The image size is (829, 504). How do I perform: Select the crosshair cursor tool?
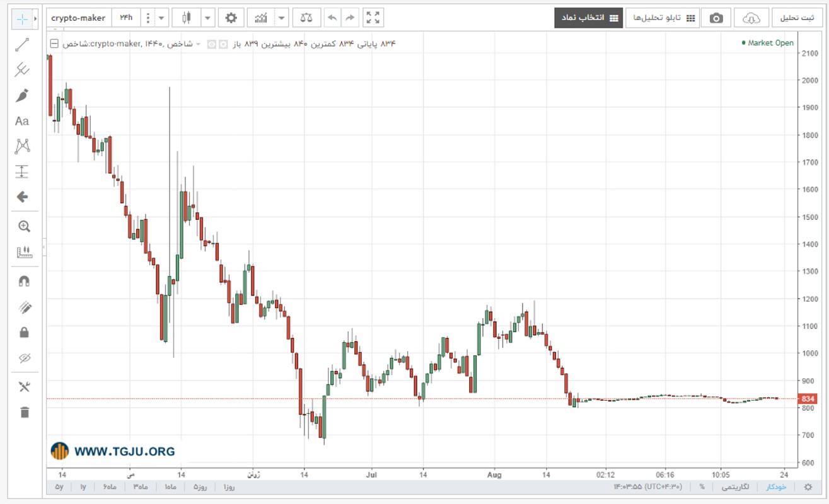click(x=22, y=19)
